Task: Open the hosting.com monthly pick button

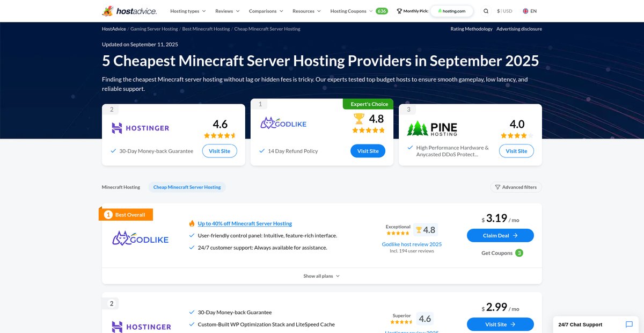Action: (x=451, y=11)
